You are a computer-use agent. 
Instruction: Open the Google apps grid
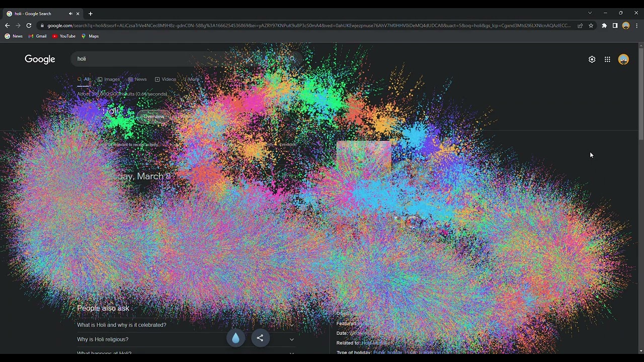[x=607, y=59]
